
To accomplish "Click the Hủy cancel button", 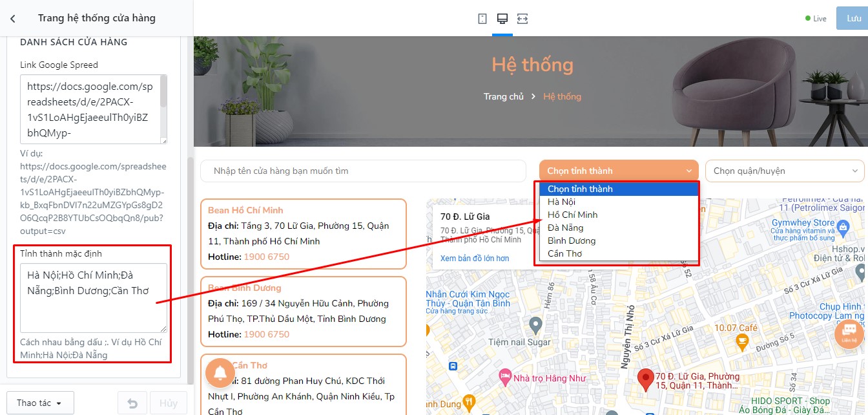I will pos(169,403).
